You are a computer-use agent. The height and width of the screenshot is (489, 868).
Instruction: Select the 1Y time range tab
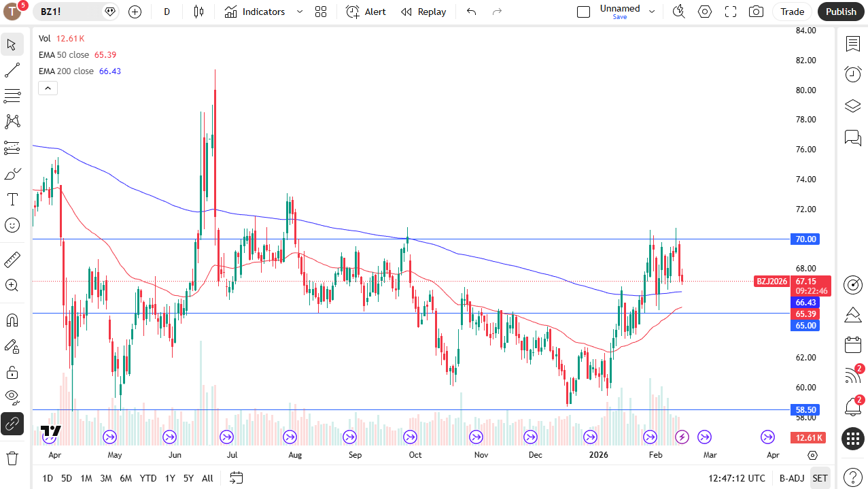[170, 478]
